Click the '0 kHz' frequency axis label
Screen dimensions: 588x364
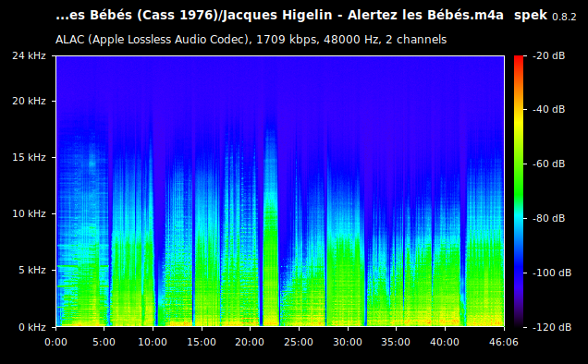32,327
